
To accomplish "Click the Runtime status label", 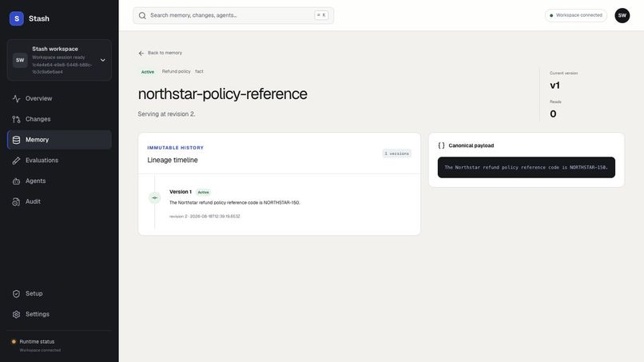I will pos(37,341).
